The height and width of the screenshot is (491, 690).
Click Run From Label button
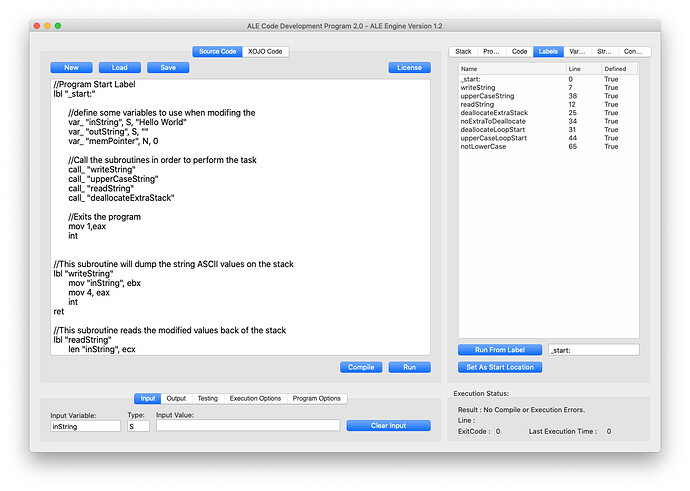tap(499, 350)
